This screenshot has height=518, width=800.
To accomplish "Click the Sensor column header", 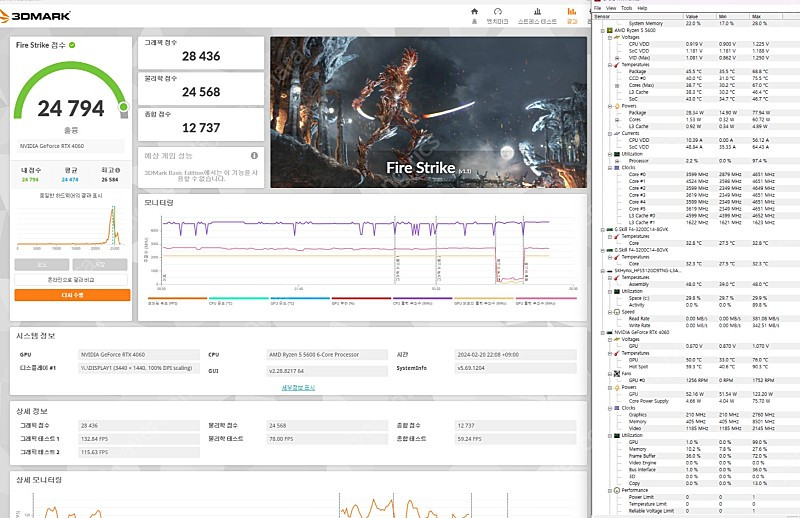I will (638, 16).
